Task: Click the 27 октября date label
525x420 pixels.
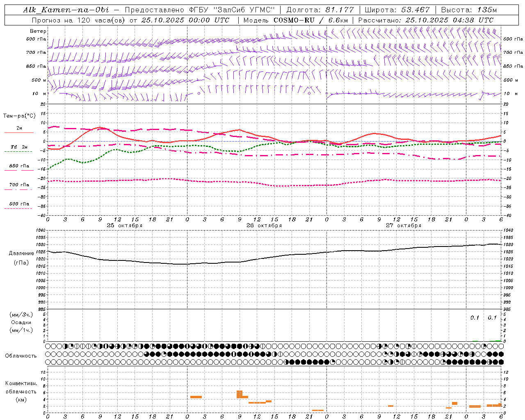Action: [x=404, y=226]
